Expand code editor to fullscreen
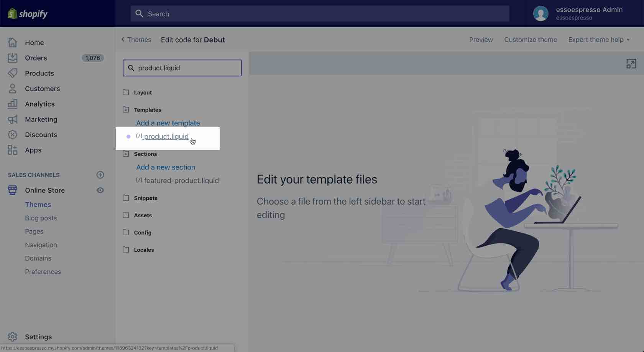The height and width of the screenshot is (352, 644). tap(631, 64)
